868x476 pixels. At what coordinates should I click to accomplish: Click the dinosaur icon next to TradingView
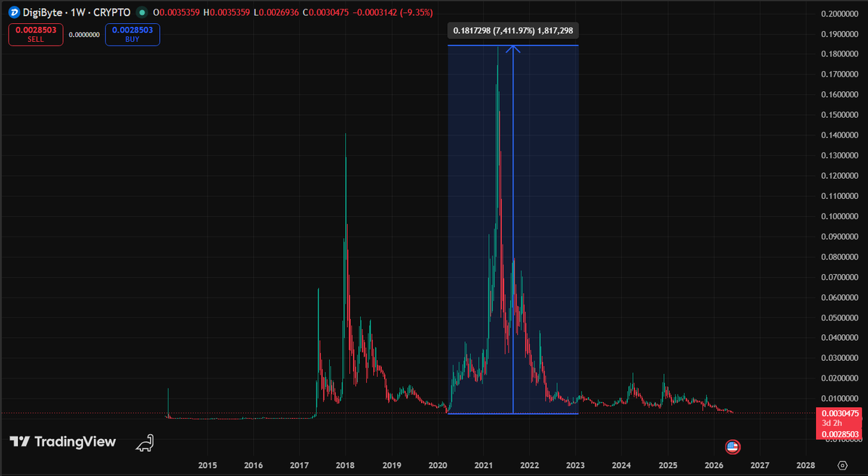click(x=147, y=443)
